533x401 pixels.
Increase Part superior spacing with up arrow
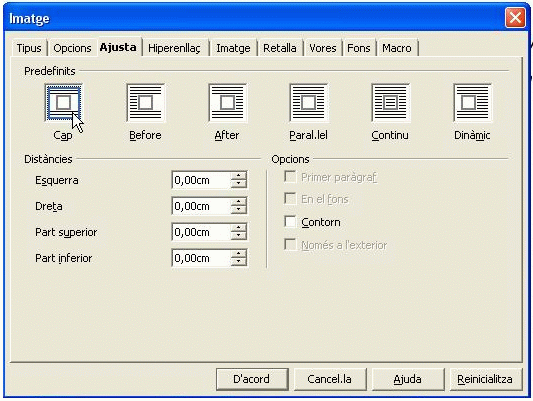coord(238,228)
